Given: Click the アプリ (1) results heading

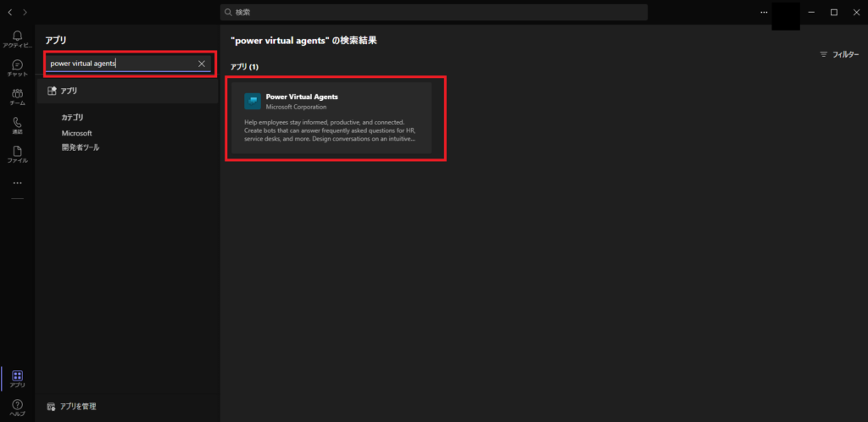Looking at the screenshot, I should click(x=245, y=67).
